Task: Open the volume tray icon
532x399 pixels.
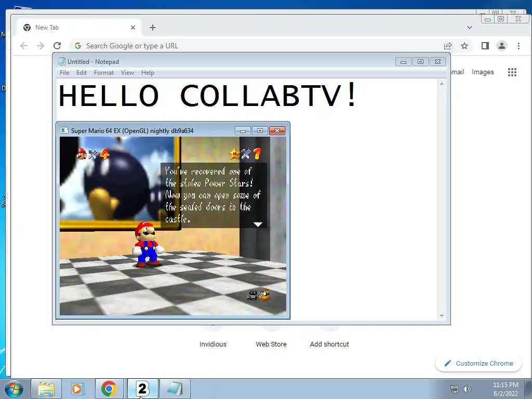Action: (467, 389)
